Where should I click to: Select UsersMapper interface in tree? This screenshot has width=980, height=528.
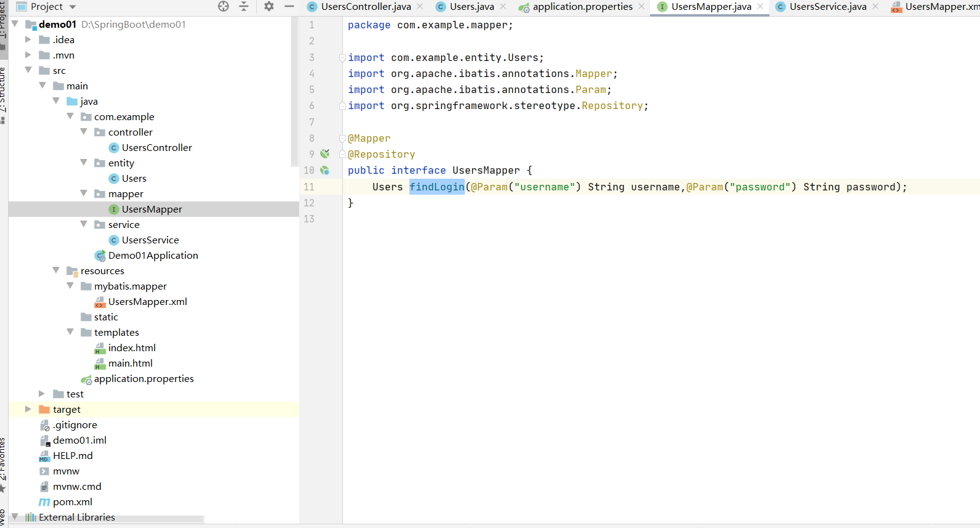[145, 209]
